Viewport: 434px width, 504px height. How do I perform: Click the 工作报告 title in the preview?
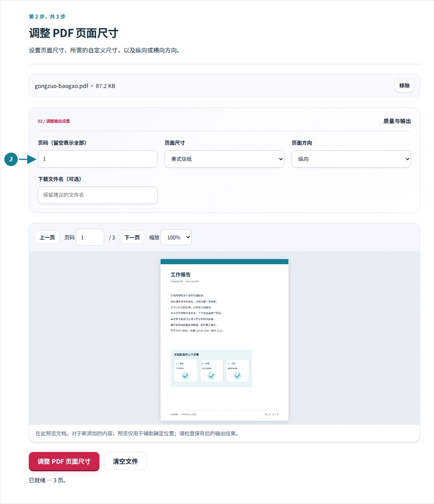pyautogui.click(x=181, y=274)
